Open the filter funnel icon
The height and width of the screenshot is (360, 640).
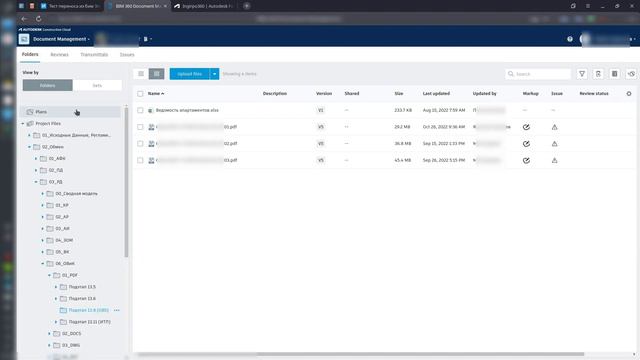click(x=582, y=74)
